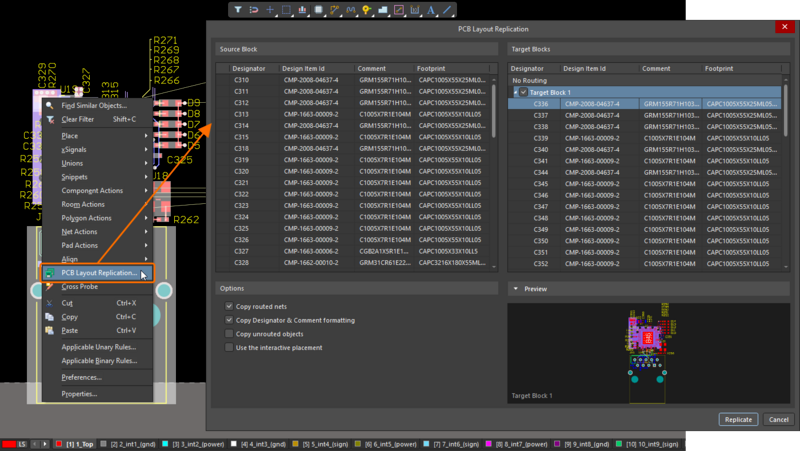Image resolution: width=800 pixels, height=451 pixels.
Task: Select Find Similar Objects menu entry
Action: (93, 105)
